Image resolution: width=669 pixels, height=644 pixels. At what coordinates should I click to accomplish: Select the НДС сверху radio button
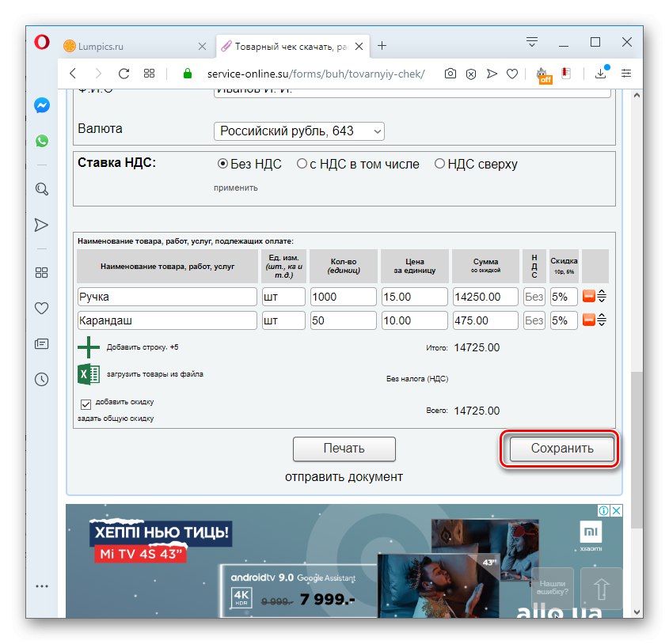click(439, 164)
